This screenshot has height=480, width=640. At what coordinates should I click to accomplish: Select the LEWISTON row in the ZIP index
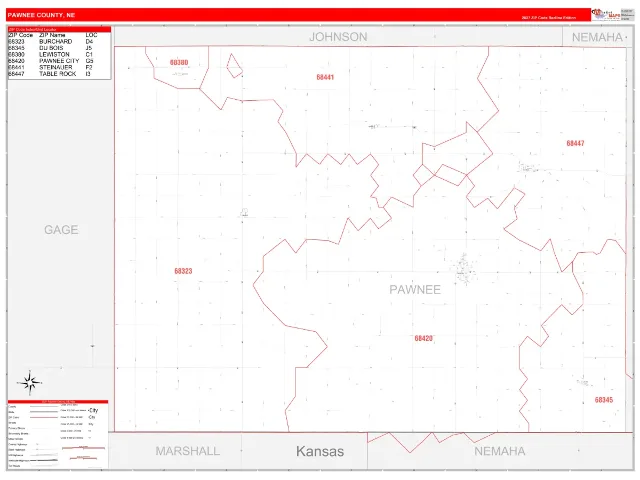[51, 54]
